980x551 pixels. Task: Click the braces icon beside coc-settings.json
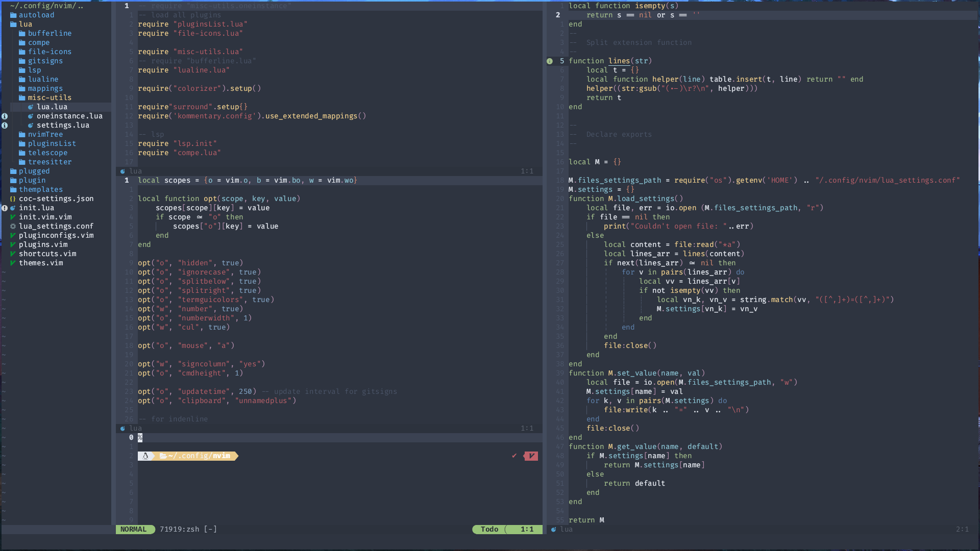tap(12, 198)
